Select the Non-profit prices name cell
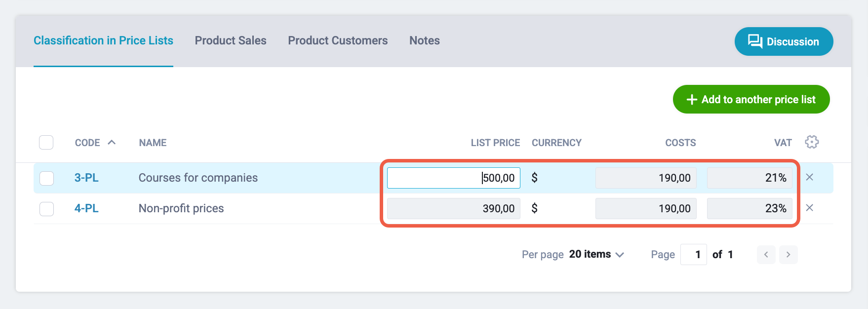Screen dimensions: 868x309 point(181,208)
